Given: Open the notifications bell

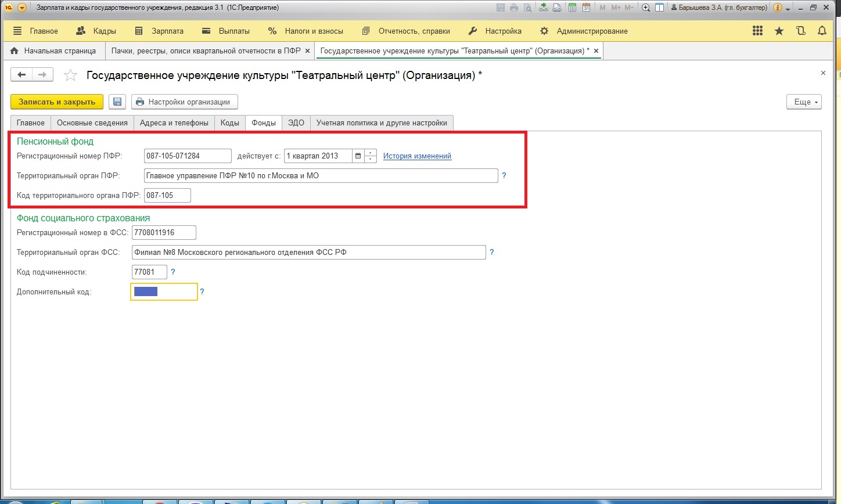Looking at the screenshot, I should pos(822,31).
